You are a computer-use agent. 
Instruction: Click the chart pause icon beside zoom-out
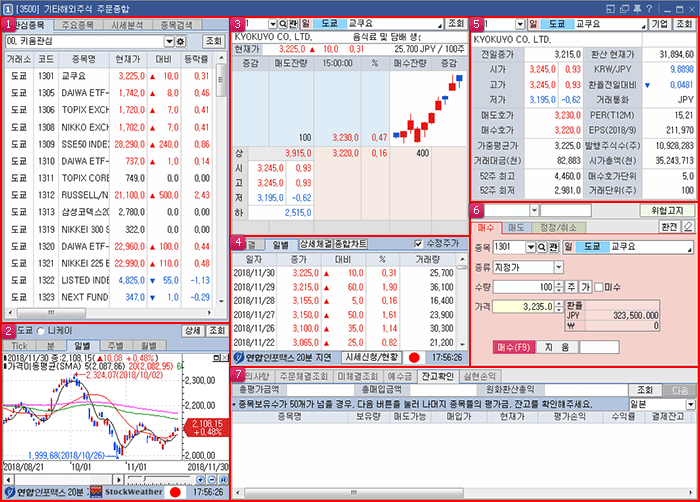tap(223, 480)
